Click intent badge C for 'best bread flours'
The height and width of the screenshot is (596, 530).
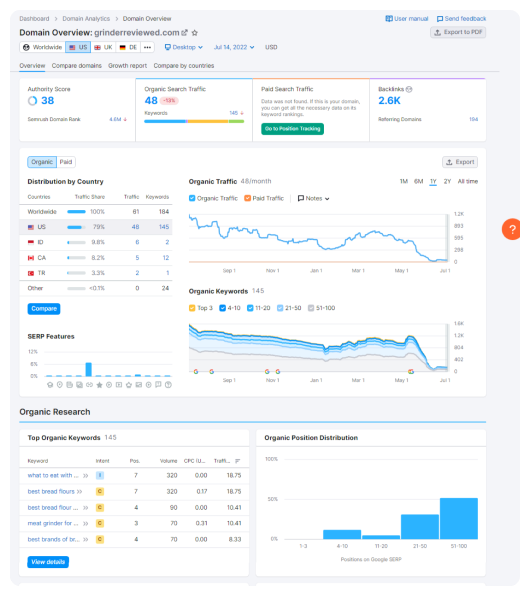click(x=100, y=491)
